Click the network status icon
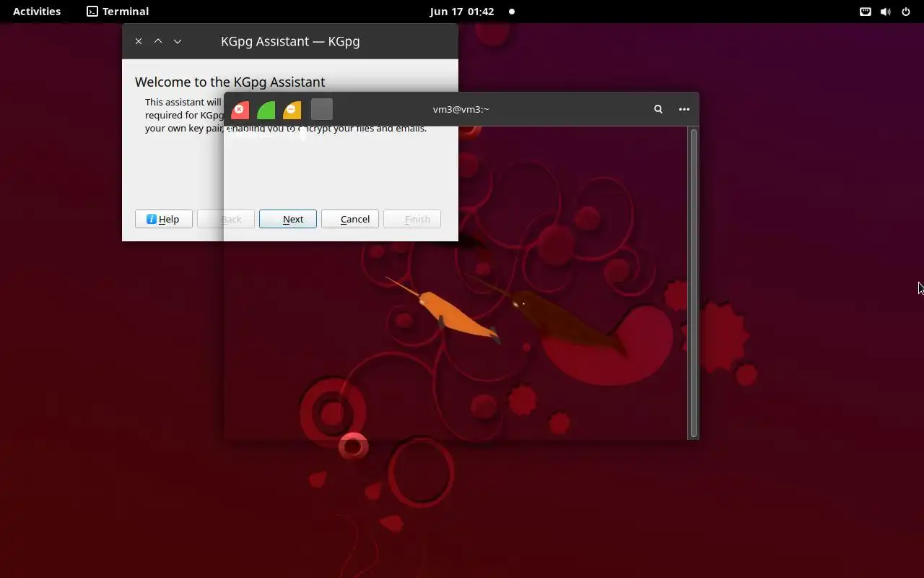924x578 pixels. coord(865,12)
